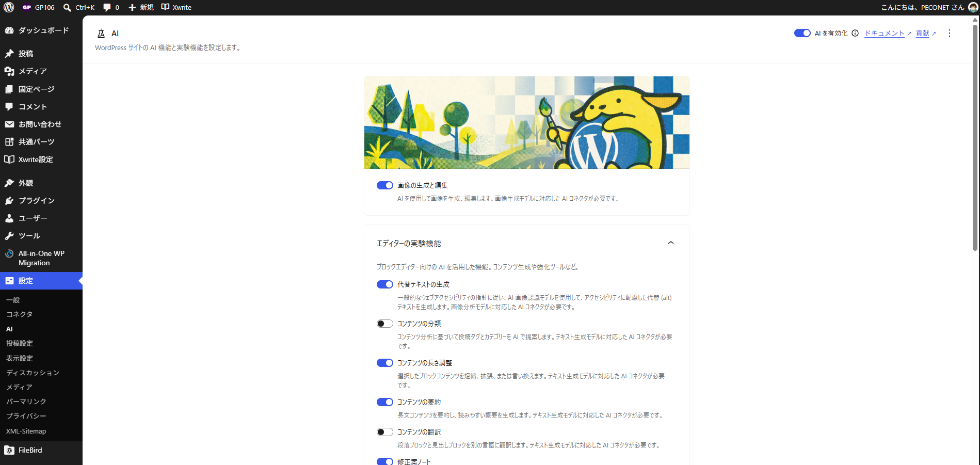
Task: Click the Wapuu banner image
Action: pos(527,122)
